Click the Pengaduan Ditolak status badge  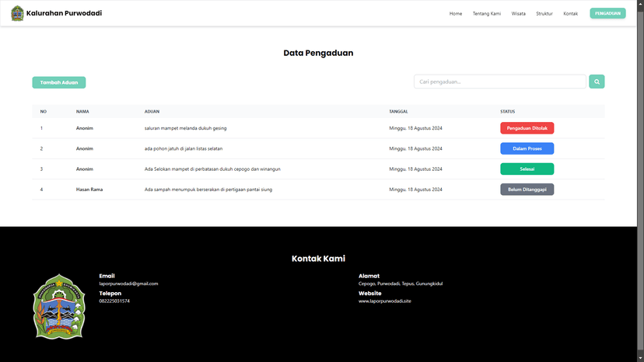(x=527, y=128)
